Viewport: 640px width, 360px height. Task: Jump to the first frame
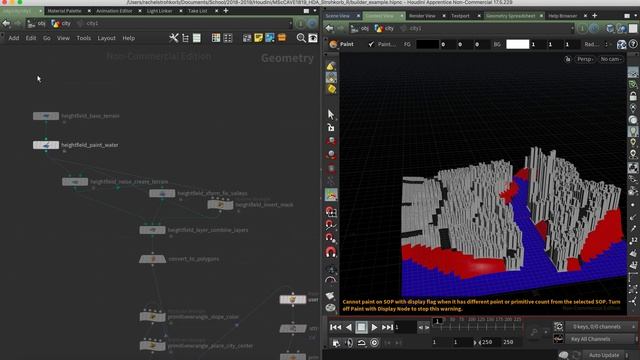click(336, 327)
